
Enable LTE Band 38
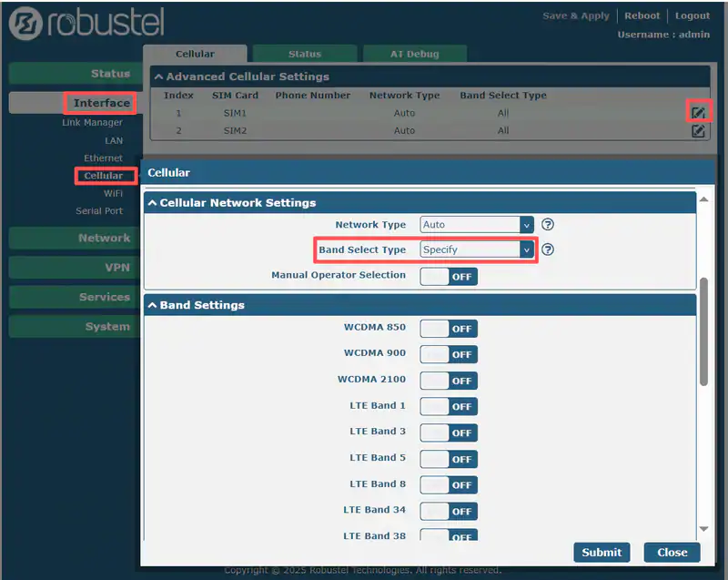click(x=448, y=537)
